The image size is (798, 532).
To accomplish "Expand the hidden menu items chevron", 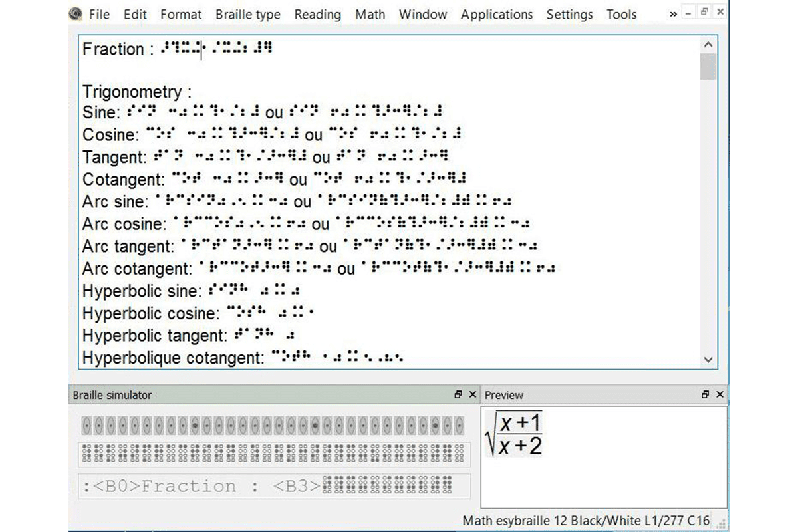I will (674, 14).
